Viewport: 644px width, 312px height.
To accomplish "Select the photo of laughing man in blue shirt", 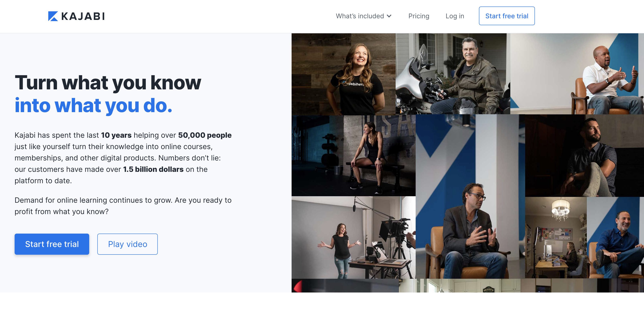I will click(615, 238).
